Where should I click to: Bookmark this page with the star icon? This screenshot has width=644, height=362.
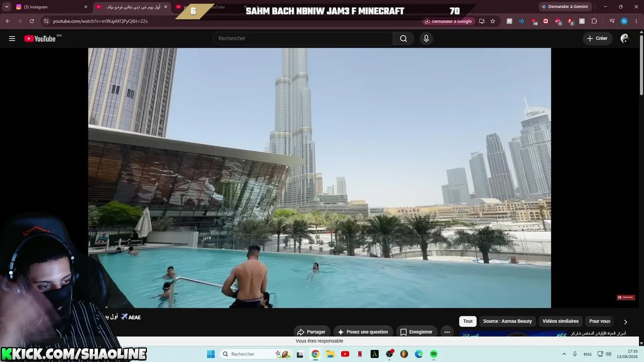point(493,21)
